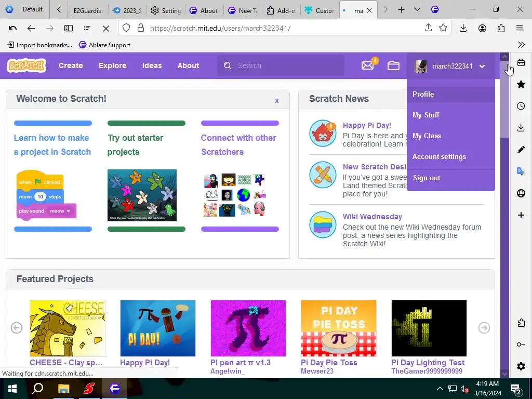Viewport: 532px width, 399px height.
Task: Open the browser downloads icon
Action: point(463,28)
